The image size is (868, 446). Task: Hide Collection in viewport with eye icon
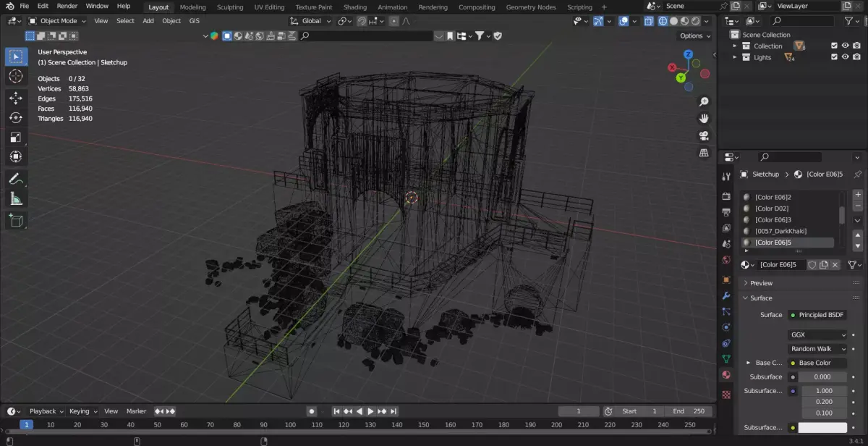point(846,46)
